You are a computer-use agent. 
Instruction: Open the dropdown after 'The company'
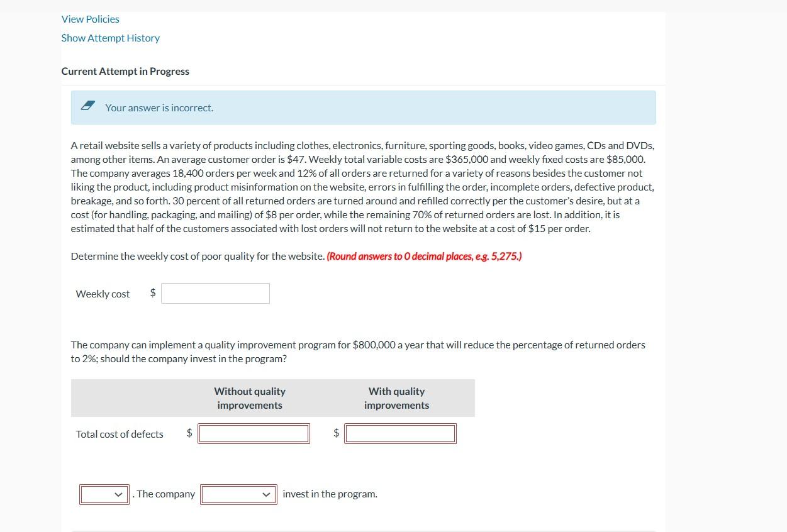pyautogui.click(x=238, y=494)
